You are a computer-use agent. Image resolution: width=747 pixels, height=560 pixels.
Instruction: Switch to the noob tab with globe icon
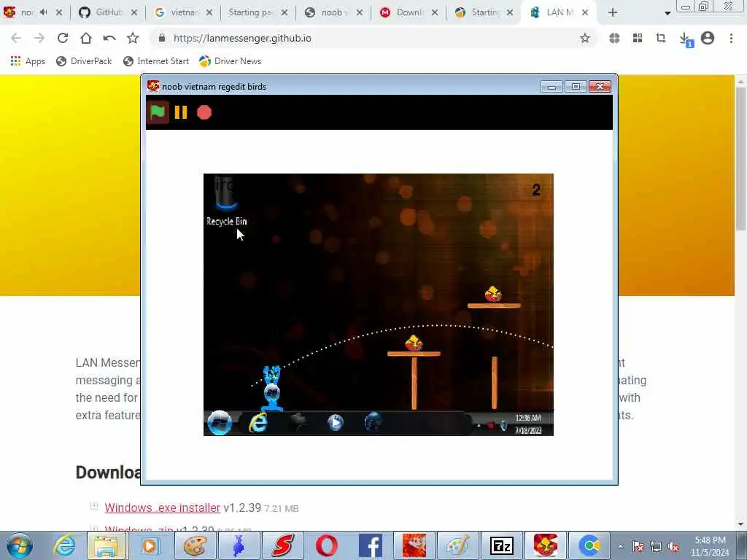point(333,12)
